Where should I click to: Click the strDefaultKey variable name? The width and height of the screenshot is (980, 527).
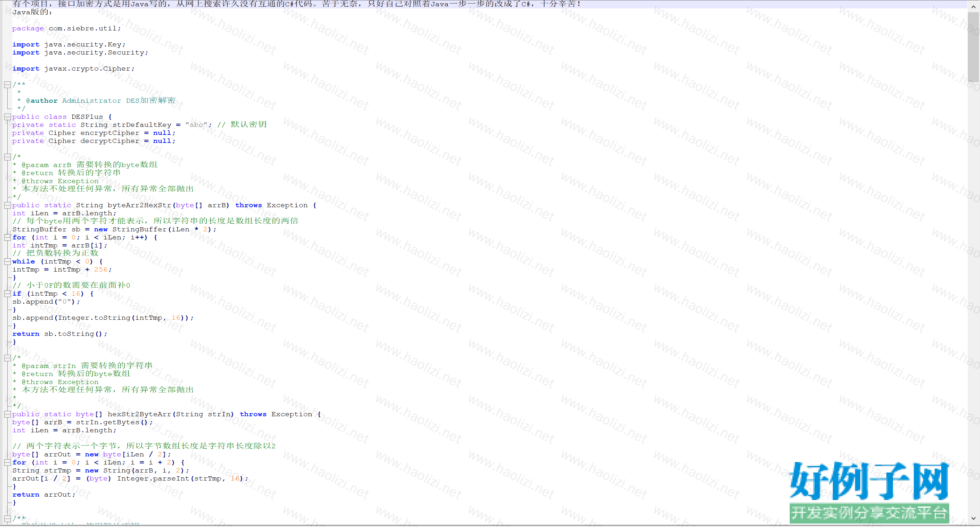[142, 125]
